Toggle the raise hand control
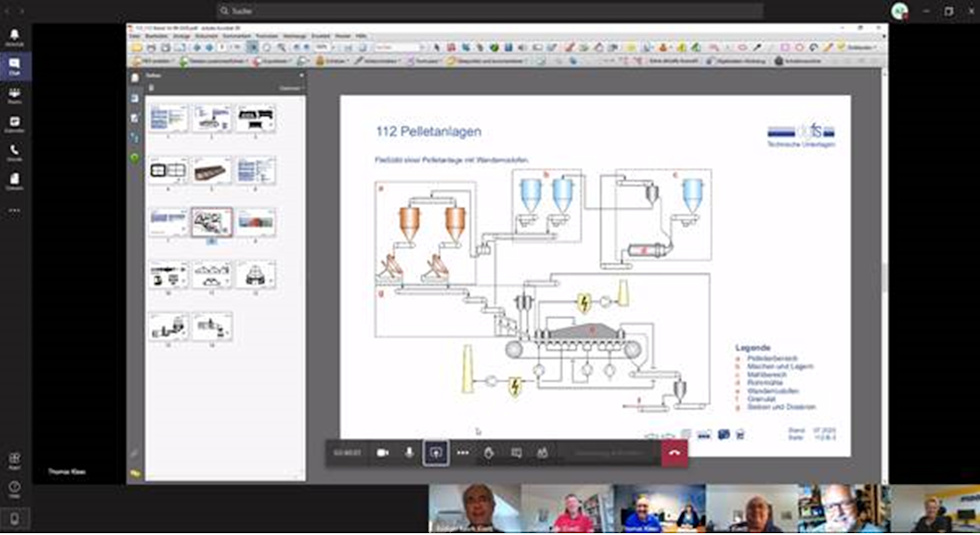980x535 pixels. [489, 452]
